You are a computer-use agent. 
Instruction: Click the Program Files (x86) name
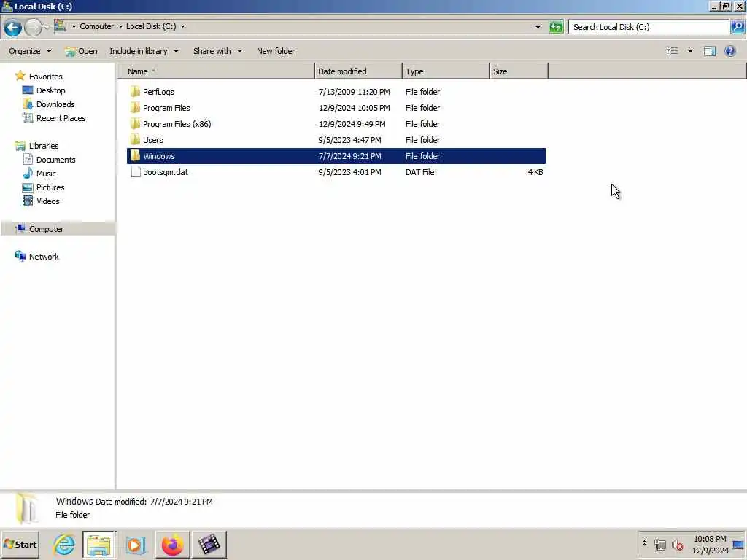tap(177, 124)
